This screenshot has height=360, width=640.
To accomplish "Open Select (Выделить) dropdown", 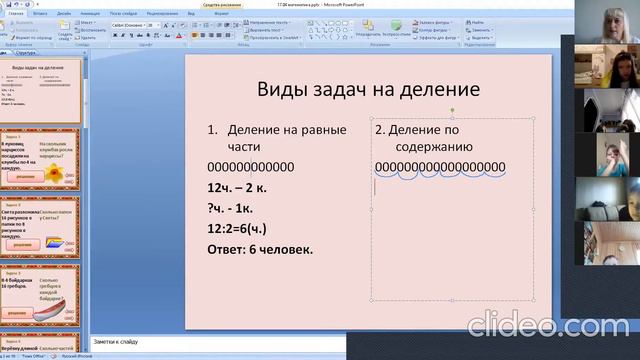I will pos(480,38).
